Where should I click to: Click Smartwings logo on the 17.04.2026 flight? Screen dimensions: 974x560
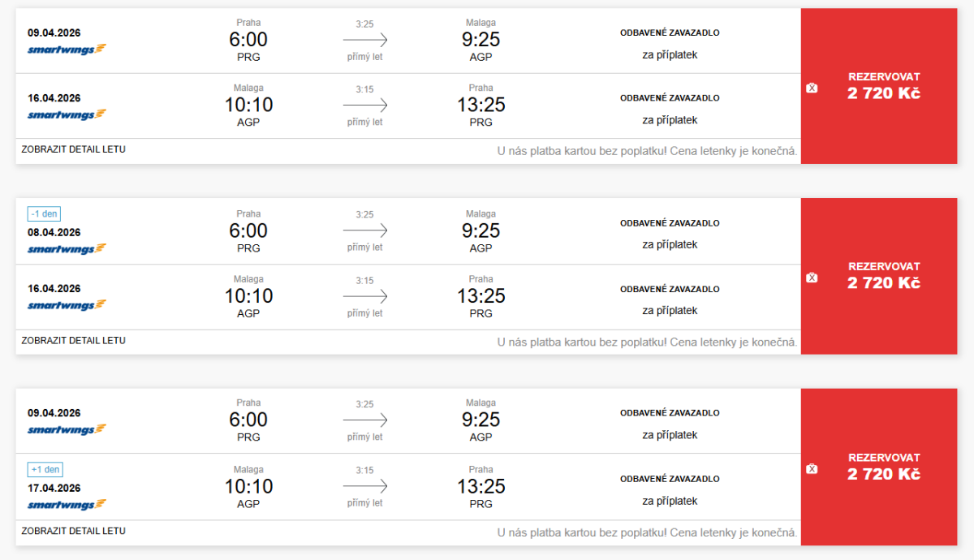click(67, 505)
